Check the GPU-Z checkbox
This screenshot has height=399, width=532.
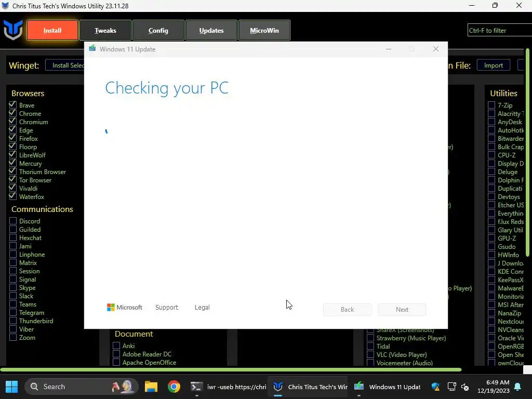[491, 238]
